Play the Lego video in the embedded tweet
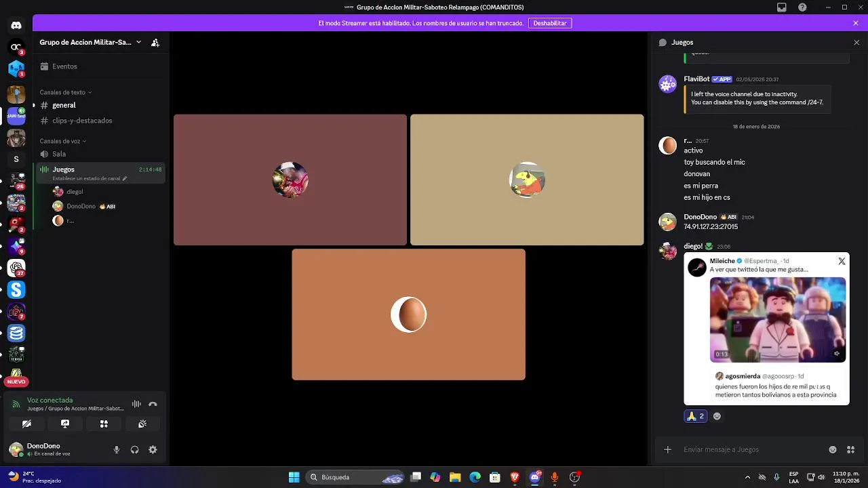This screenshot has width=868, height=488. [x=778, y=319]
